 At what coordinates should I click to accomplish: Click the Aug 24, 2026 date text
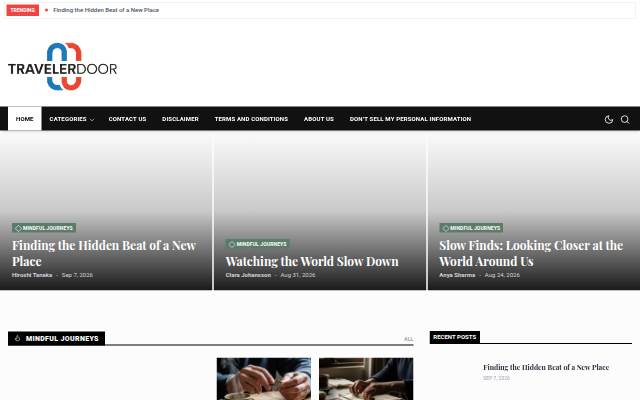click(502, 275)
